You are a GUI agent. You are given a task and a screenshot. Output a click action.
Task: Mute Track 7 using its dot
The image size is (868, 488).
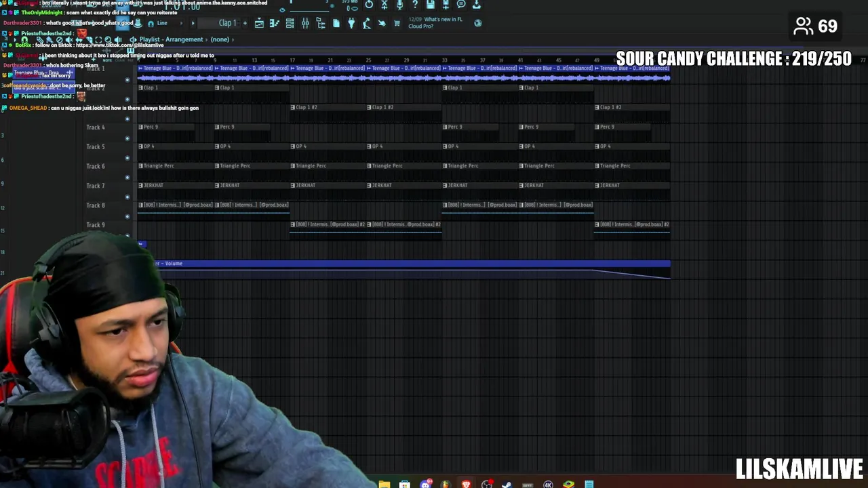[x=127, y=197]
